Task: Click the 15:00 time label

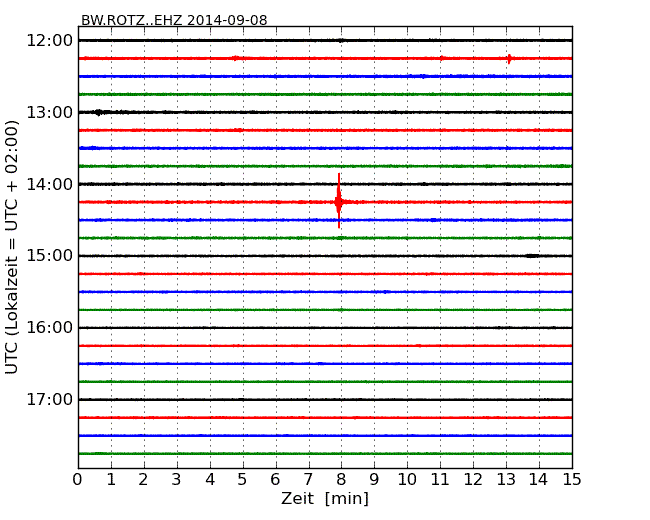Action: click(x=49, y=256)
